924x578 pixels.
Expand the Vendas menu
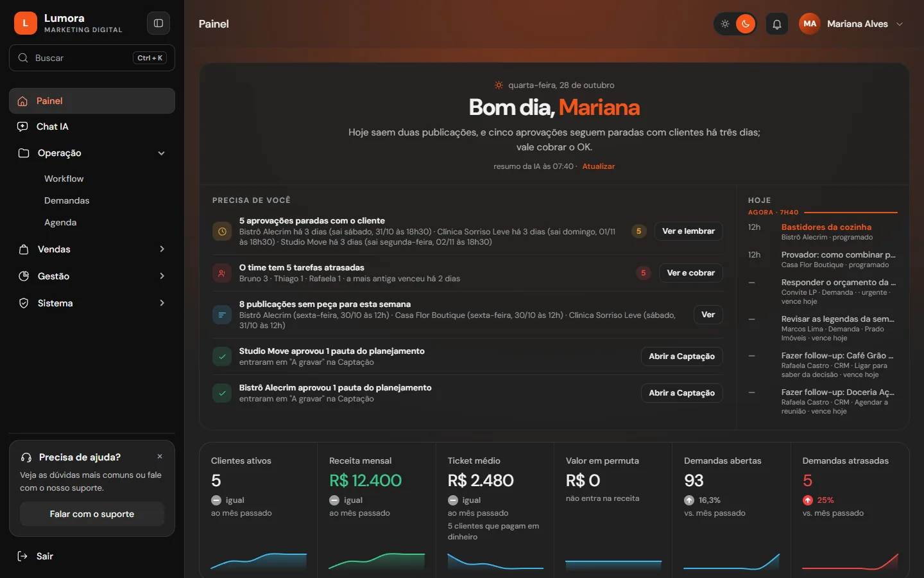point(92,249)
